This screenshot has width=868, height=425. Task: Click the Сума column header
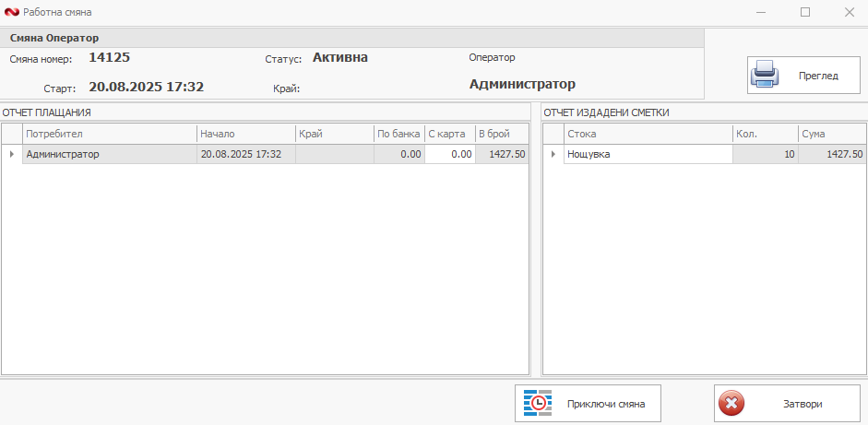pos(832,134)
